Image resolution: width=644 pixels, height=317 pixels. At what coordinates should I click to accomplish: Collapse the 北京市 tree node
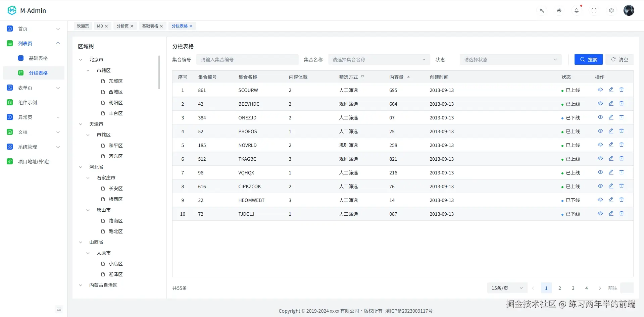(80, 59)
